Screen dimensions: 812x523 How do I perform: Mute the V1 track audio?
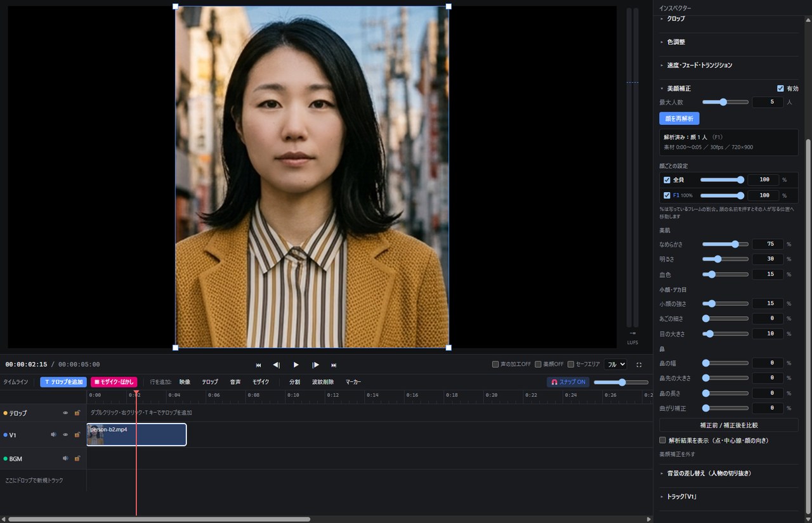point(53,435)
